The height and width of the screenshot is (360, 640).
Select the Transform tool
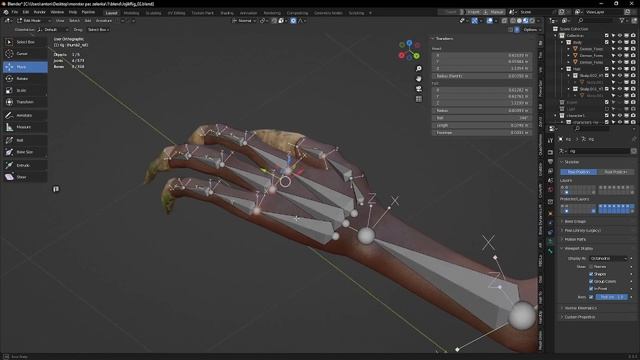click(25, 102)
